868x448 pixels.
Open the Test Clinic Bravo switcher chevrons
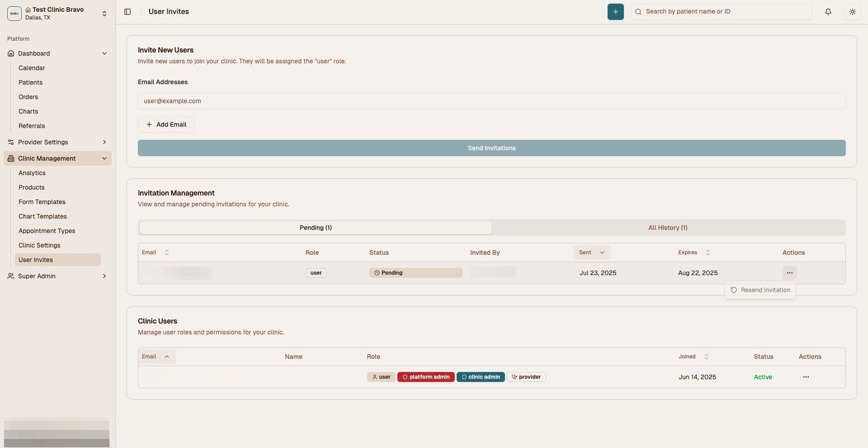pos(104,14)
